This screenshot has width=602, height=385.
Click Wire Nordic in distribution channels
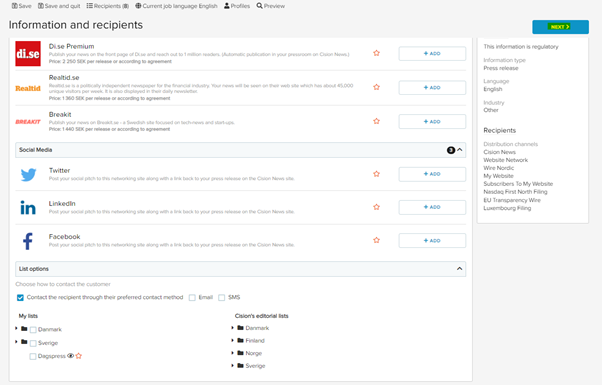click(498, 168)
